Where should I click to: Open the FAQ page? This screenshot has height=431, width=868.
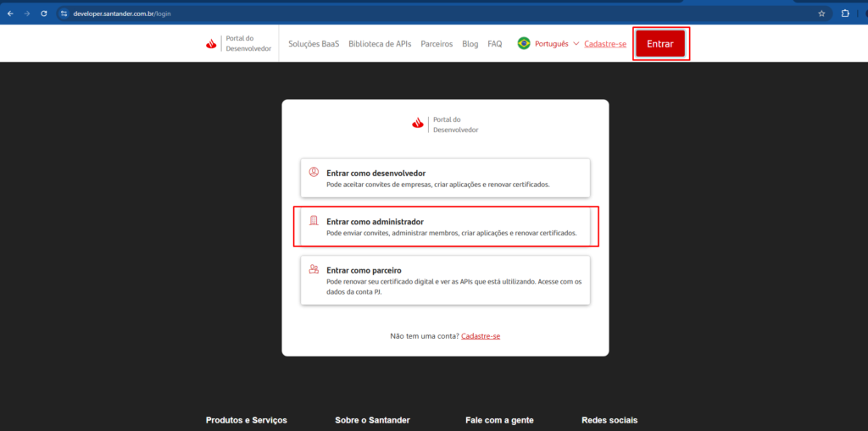pos(495,43)
